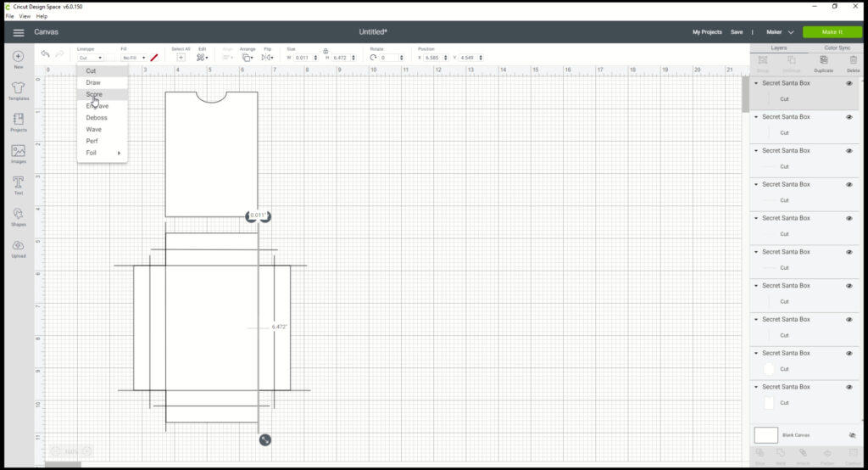Viewport: 868px width, 470px height.
Task: Open the File menu
Action: pyautogui.click(x=9, y=16)
